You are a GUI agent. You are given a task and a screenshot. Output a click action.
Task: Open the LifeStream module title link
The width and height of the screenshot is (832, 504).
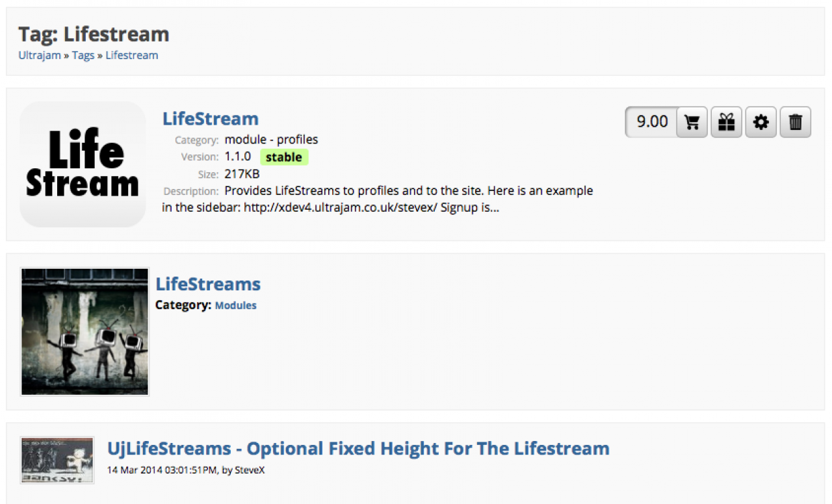point(210,119)
